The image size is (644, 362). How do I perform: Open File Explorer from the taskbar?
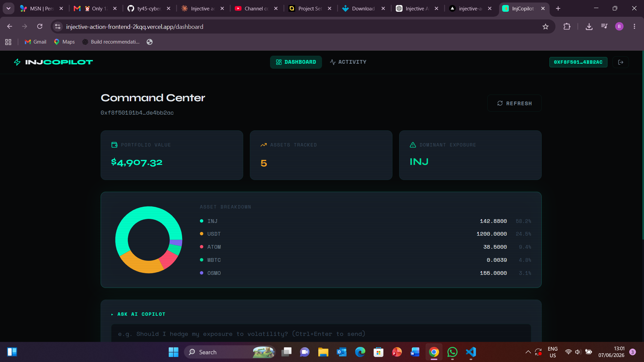[x=323, y=352]
